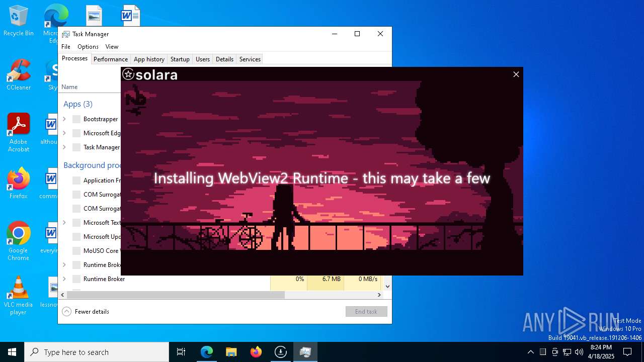Image resolution: width=644 pixels, height=362 pixels.
Task: Maximize the Task Manager window
Action: (x=357, y=34)
